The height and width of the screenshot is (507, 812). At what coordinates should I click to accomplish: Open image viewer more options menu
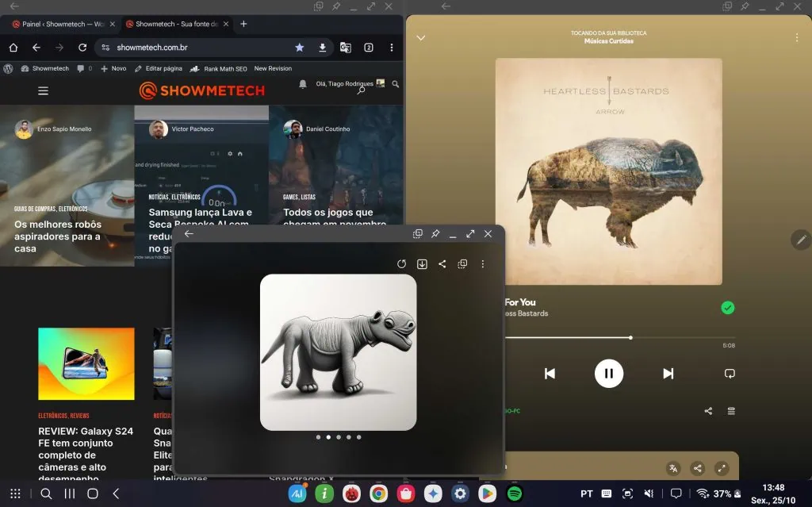482,264
